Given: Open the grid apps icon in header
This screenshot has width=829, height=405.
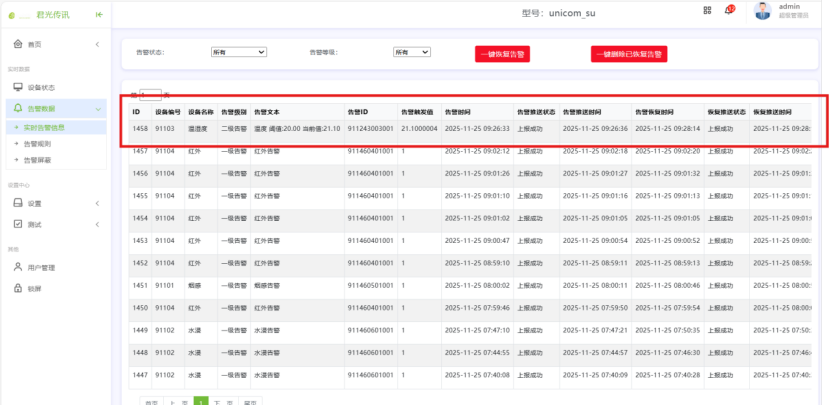Looking at the screenshot, I should pos(708,11).
